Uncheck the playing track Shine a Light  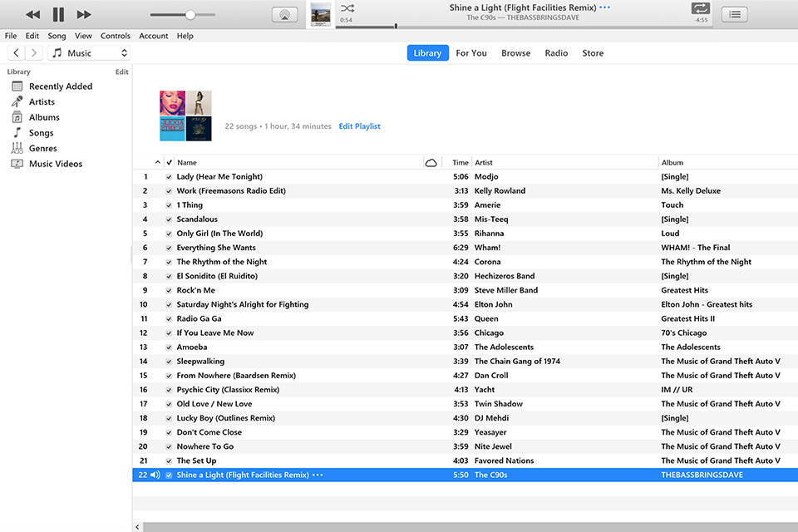(x=169, y=475)
